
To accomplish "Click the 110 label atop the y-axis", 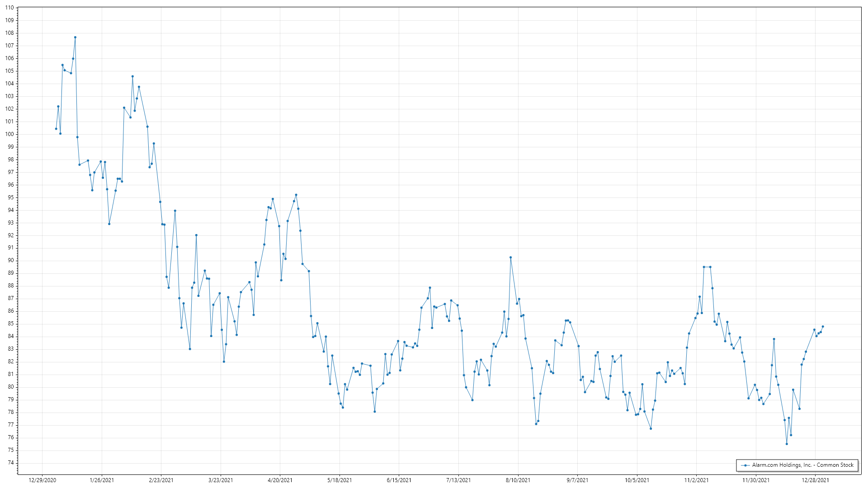I will (9, 8).
